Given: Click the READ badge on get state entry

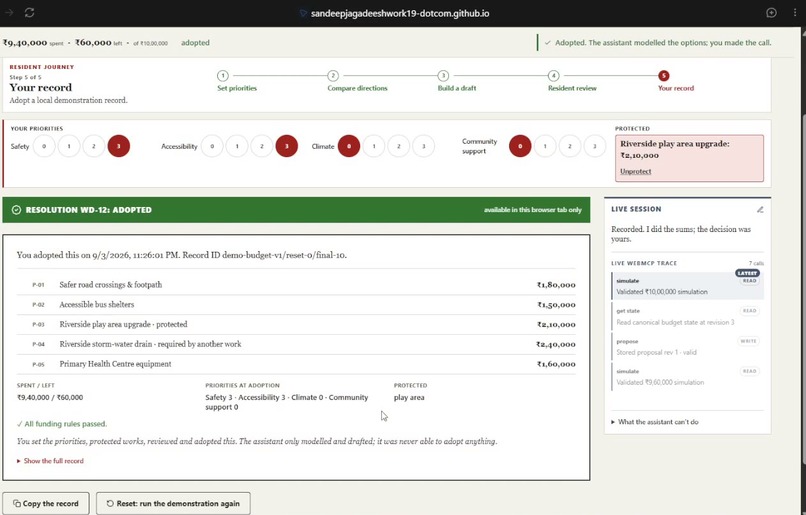Looking at the screenshot, I should click(x=749, y=311).
